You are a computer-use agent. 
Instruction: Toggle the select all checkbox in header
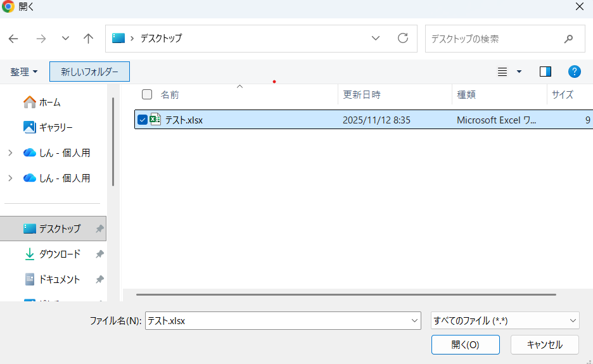pyautogui.click(x=147, y=94)
